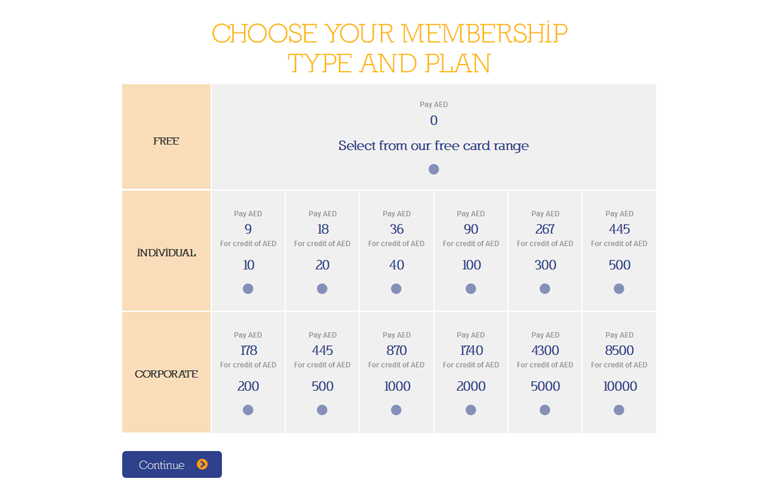762x498 pixels.
Task: Pick the Individual AED 36 plan radio
Action: coord(396,289)
